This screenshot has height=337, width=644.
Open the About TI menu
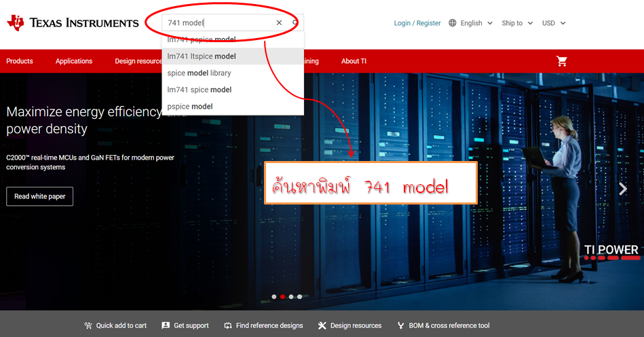click(x=354, y=61)
